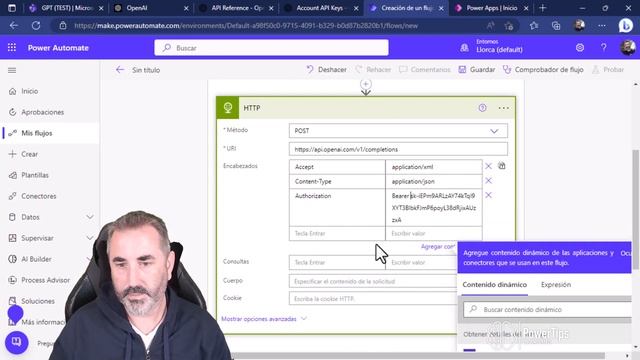Open HTTP action help icon
The width and height of the screenshot is (640, 360).
pos(482,108)
